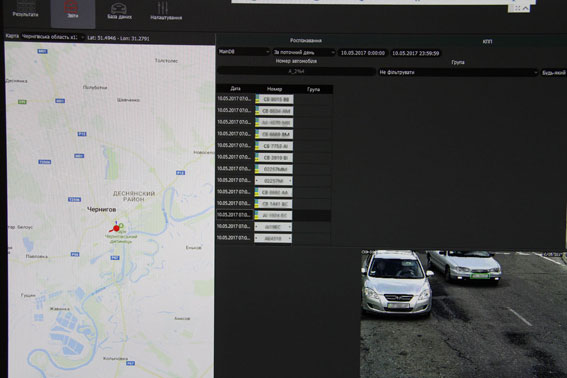Switch to the Розпізнавання tab
This screenshot has width=567, height=378.
306,41
